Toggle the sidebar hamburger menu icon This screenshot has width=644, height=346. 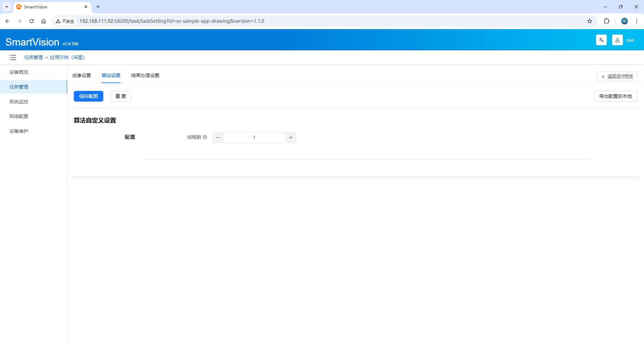[x=13, y=57]
